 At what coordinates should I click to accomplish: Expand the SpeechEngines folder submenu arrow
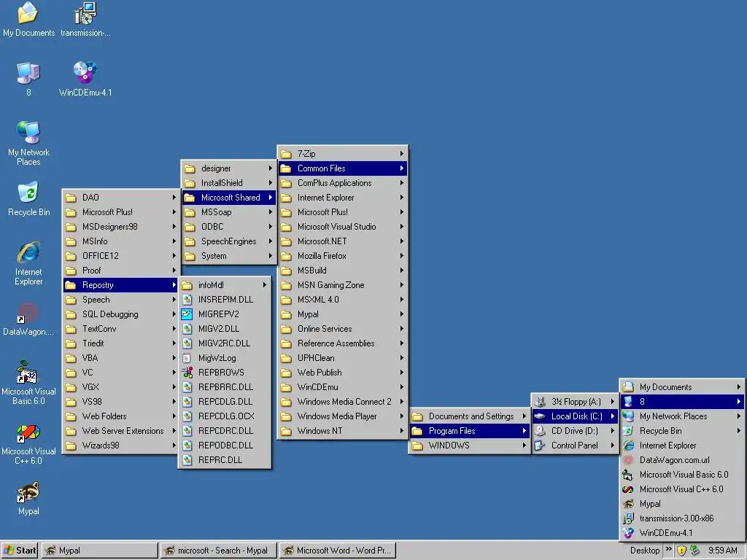[270, 241]
